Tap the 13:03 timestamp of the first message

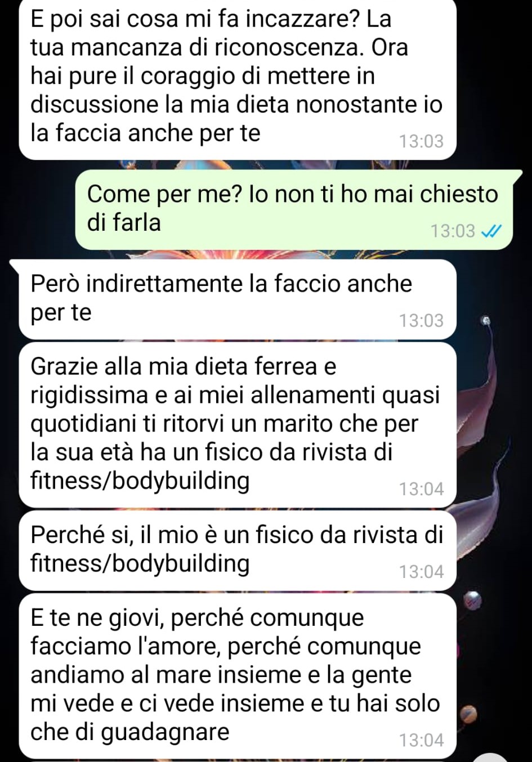coord(422,141)
